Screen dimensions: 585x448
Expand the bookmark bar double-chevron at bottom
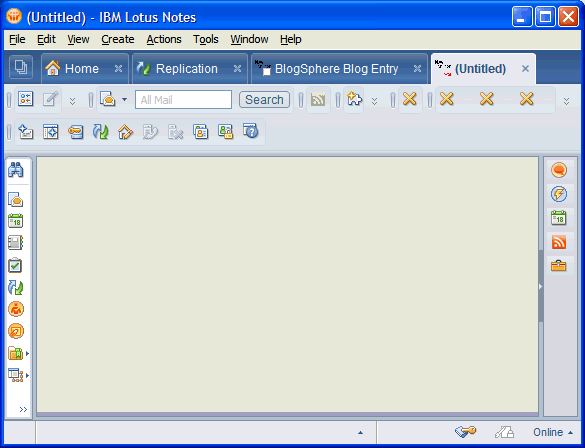coord(23,410)
